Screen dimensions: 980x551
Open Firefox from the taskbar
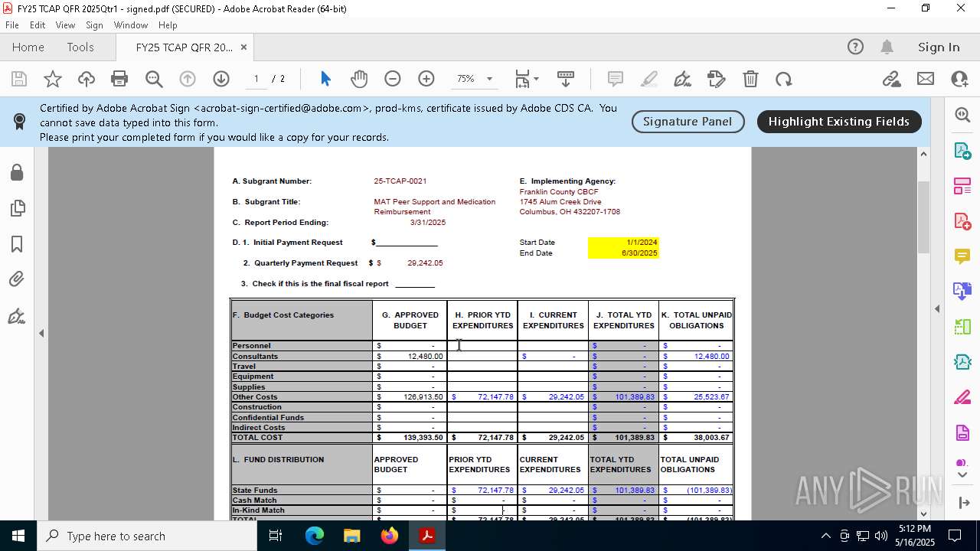390,536
